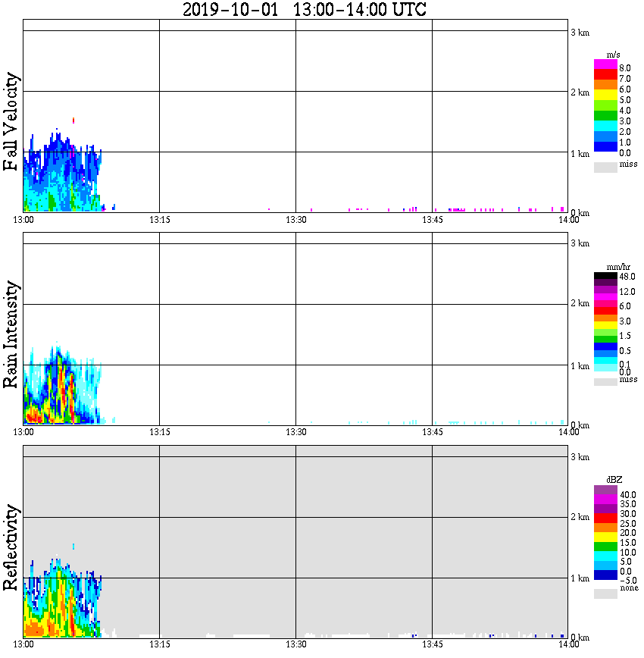
Task: Click the '3 km' label on the Rain Intensity panel
Action: point(580,243)
